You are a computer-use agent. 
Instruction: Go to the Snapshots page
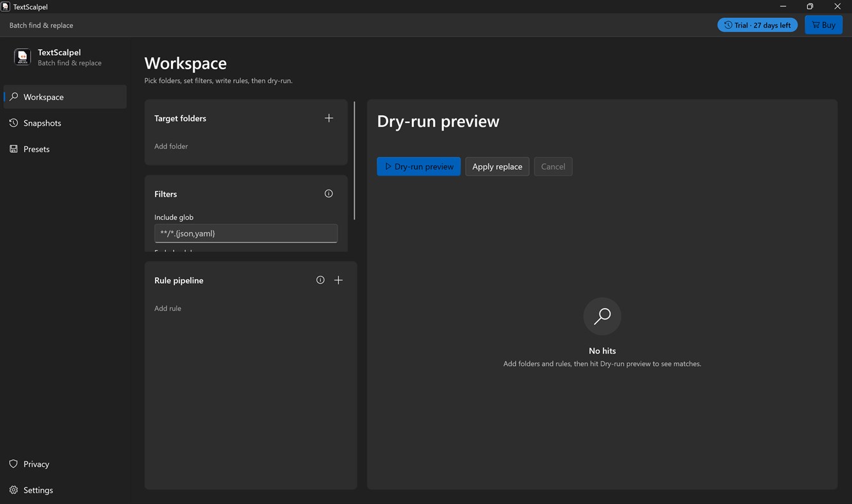65,123
